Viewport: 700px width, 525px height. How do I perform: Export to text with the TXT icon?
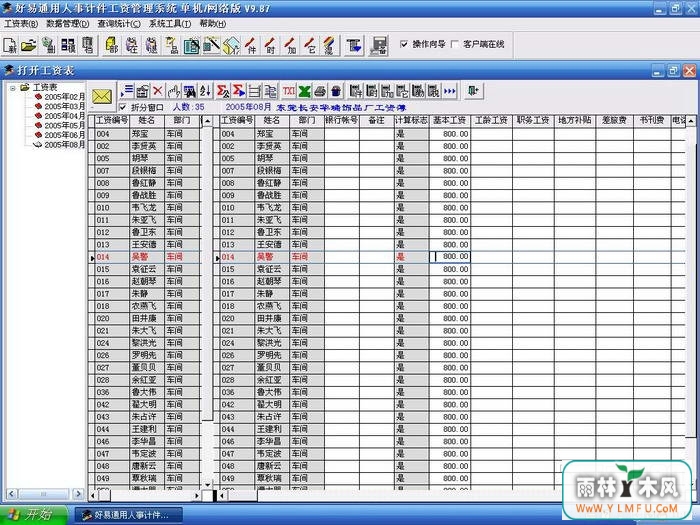[x=288, y=91]
